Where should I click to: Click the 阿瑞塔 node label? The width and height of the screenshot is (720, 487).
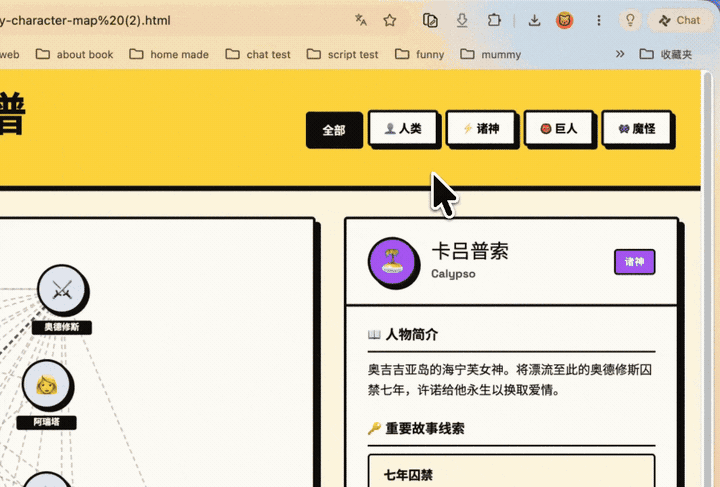tap(46, 422)
